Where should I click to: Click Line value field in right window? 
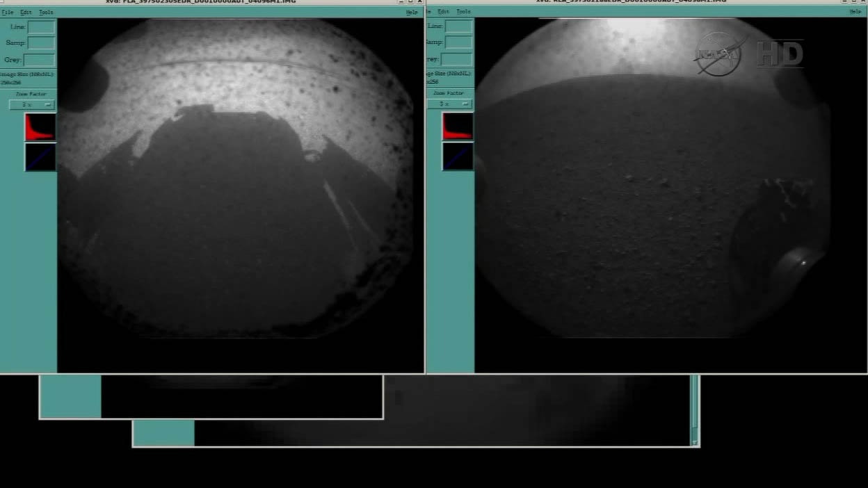458,26
